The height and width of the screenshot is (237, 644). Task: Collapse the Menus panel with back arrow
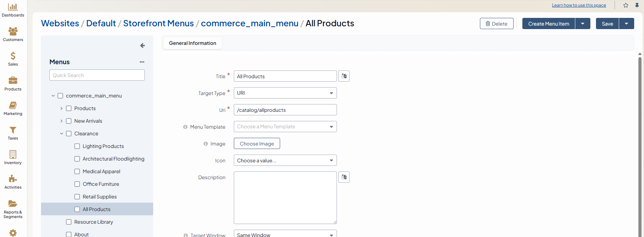(142, 46)
